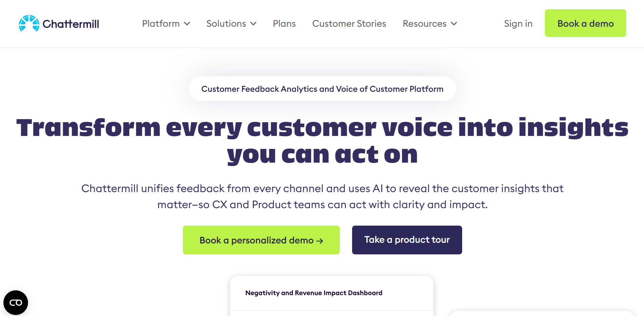Select the Negativity and Revenue Impact Dashboard card

[x=314, y=293]
